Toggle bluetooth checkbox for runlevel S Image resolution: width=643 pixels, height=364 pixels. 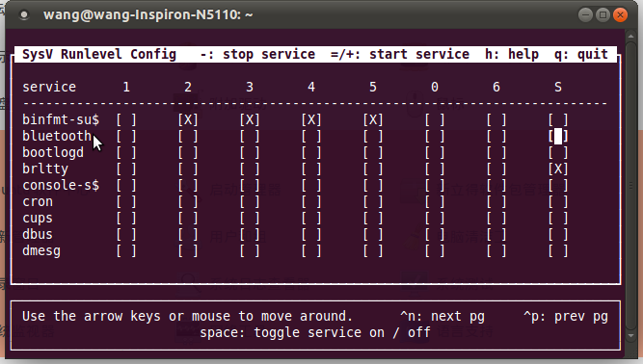pos(558,136)
